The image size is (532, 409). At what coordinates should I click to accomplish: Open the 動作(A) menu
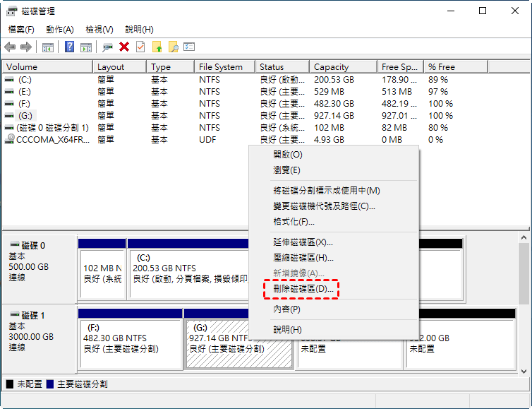tap(60, 30)
